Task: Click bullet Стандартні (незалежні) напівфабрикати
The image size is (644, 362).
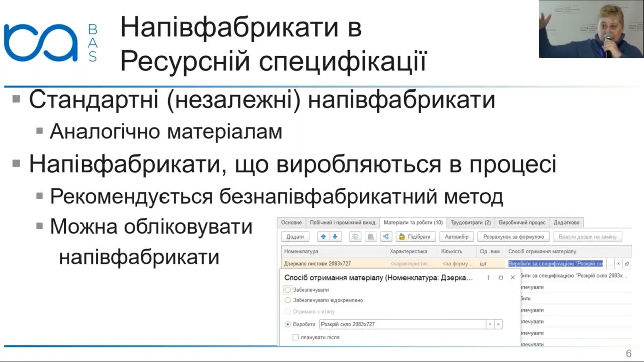Action: pyautogui.click(x=262, y=100)
